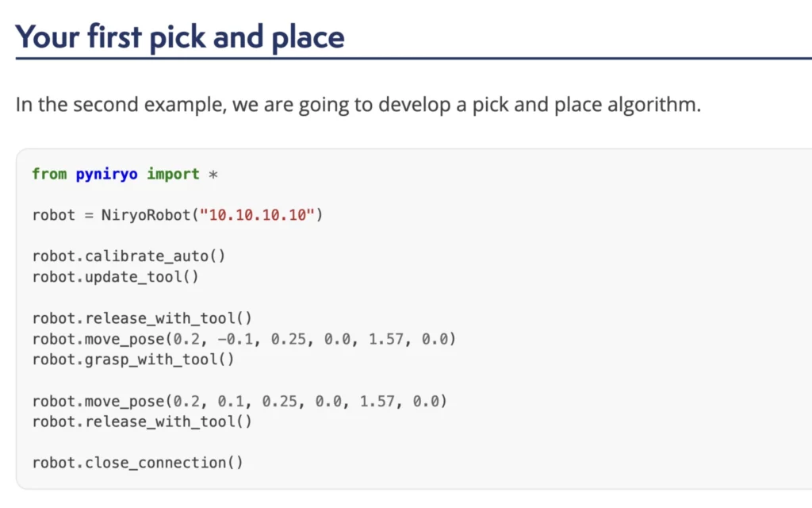
Task: Click the robot.update_tool() line
Action: (115, 277)
